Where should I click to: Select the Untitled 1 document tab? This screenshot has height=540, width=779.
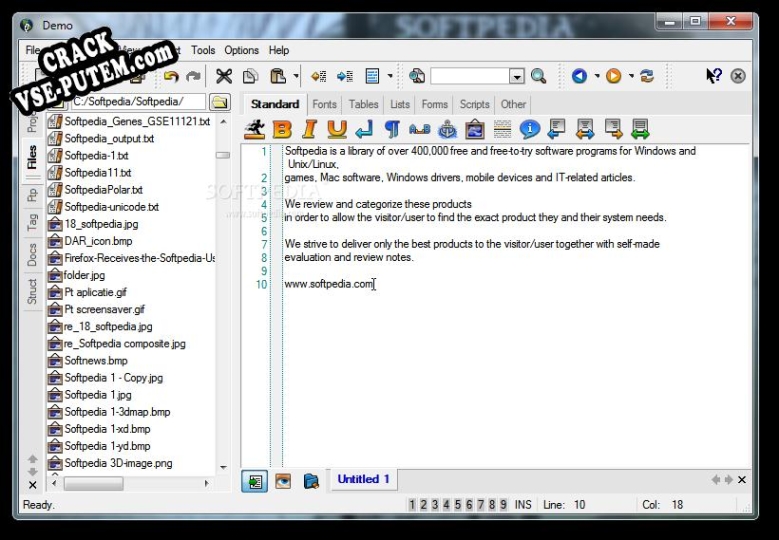click(x=363, y=479)
